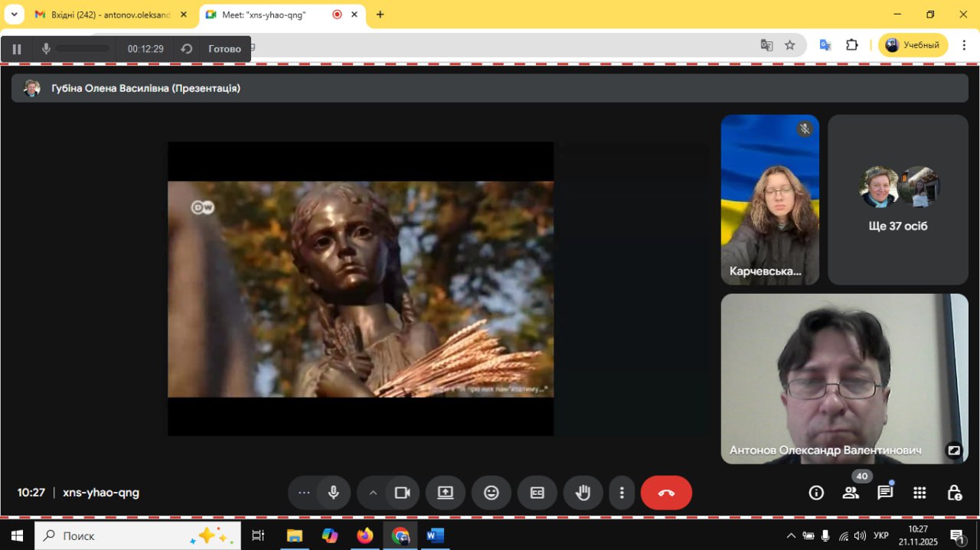Raise hand in the meeting

583,493
